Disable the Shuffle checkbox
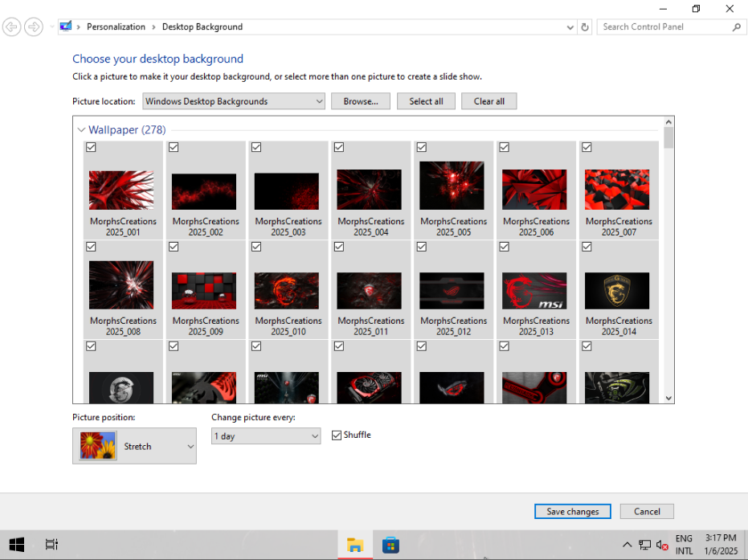This screenshot has height=560, width=748. (x=337, y=435)
